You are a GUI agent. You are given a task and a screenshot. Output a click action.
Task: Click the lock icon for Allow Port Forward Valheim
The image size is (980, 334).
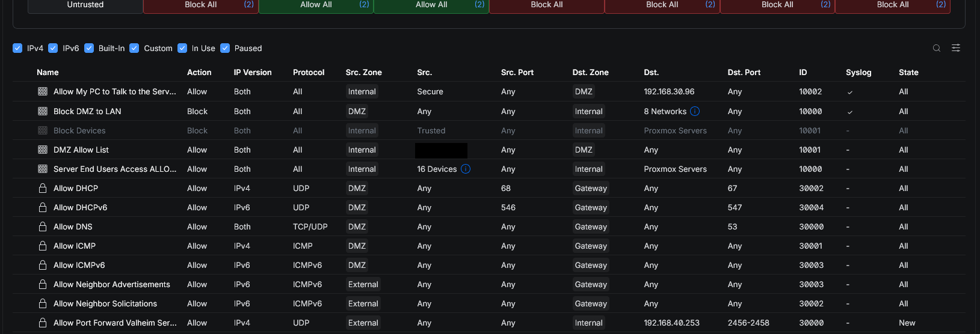coord(43,323)
